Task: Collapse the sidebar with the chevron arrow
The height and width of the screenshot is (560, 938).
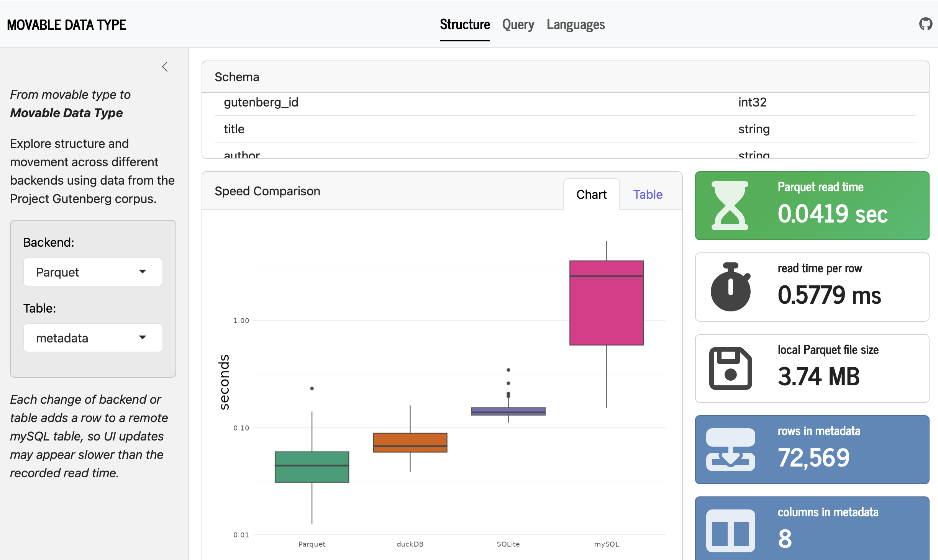Action: pyautogui.click(x=165, y=67)
